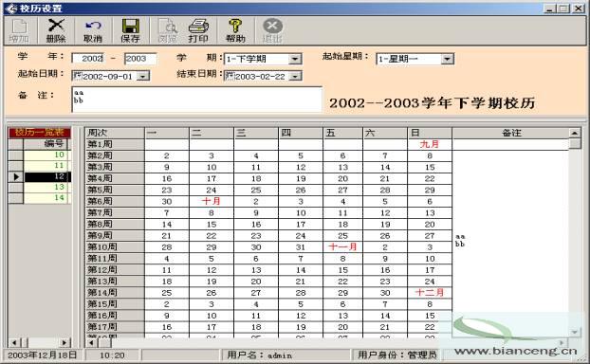590x364 pixels.
Task: Click the 备注 notes text box
Action: [x=196, y=100]
